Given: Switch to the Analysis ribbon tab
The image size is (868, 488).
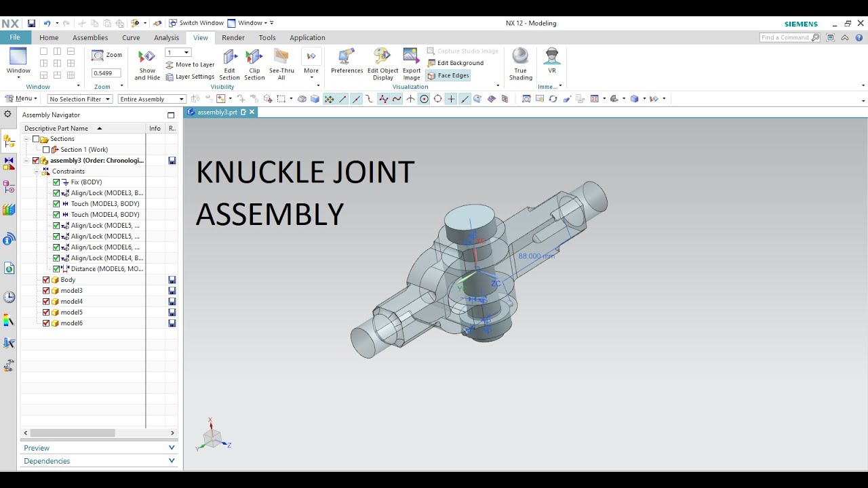Looking at the screenshot, I should pyautogui.click(x=166, y=38).
